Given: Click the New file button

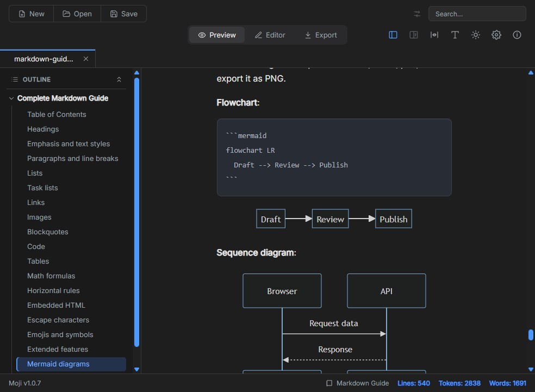Looking at the screenshot, I should point(32,14).
